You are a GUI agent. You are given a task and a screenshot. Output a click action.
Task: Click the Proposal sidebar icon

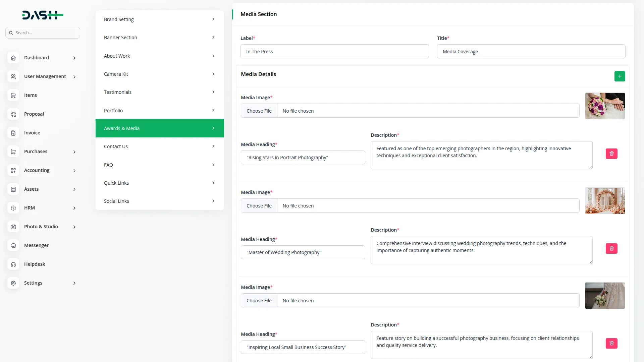(x=13, y=114)
